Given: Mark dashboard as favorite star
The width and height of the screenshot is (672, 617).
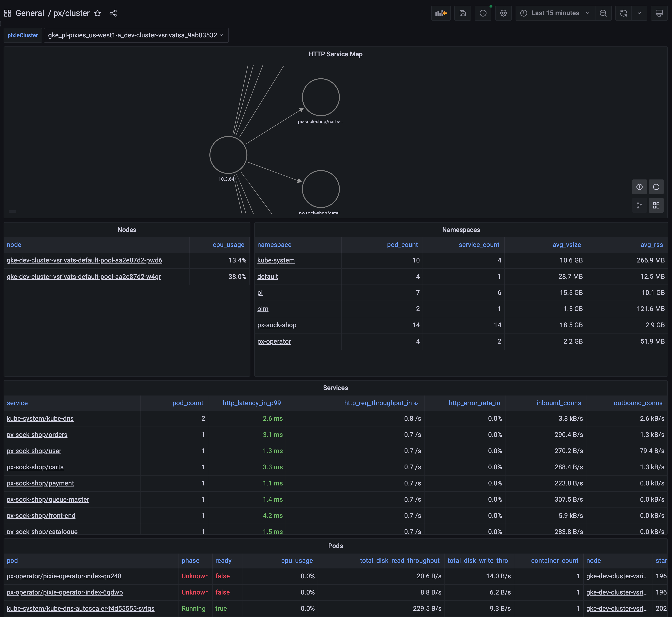Looking at the screenshot, I should (97, 13).
